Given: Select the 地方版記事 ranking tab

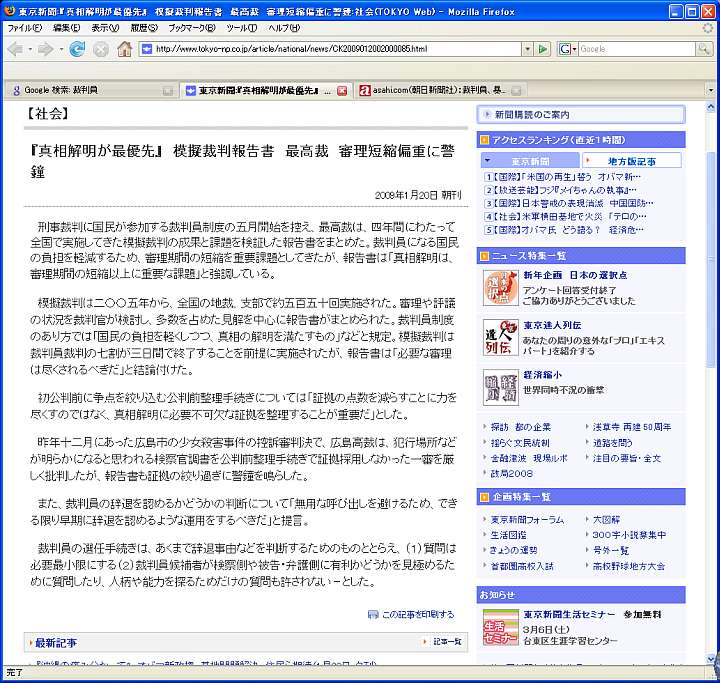Looking at the screenshot, I should click(x=631, y=161).
